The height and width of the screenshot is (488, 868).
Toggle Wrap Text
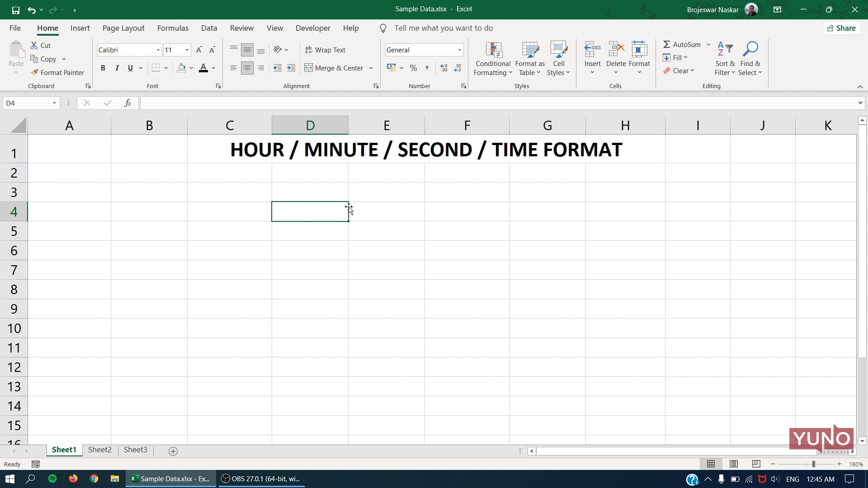click(x=325, y=50)
